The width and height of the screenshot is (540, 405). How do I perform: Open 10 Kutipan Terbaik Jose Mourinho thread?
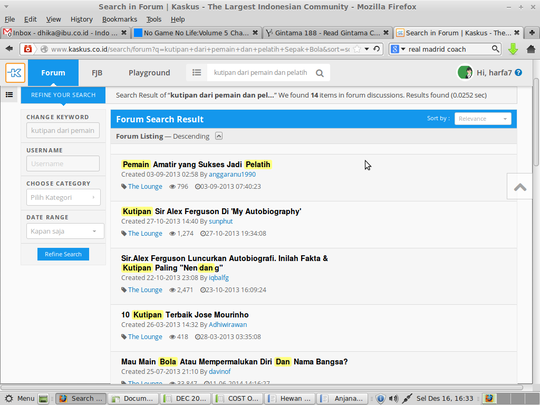[x=185, y=314]
